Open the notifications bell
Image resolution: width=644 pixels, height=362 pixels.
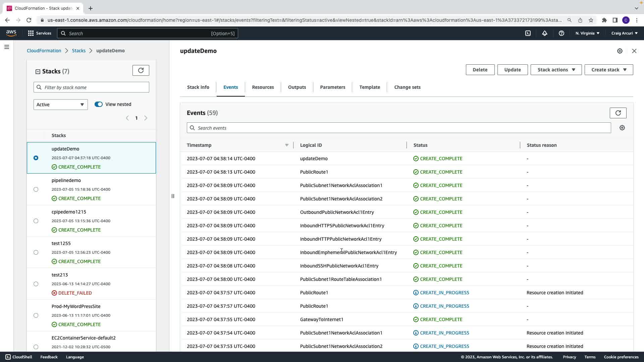coord(545,33)
